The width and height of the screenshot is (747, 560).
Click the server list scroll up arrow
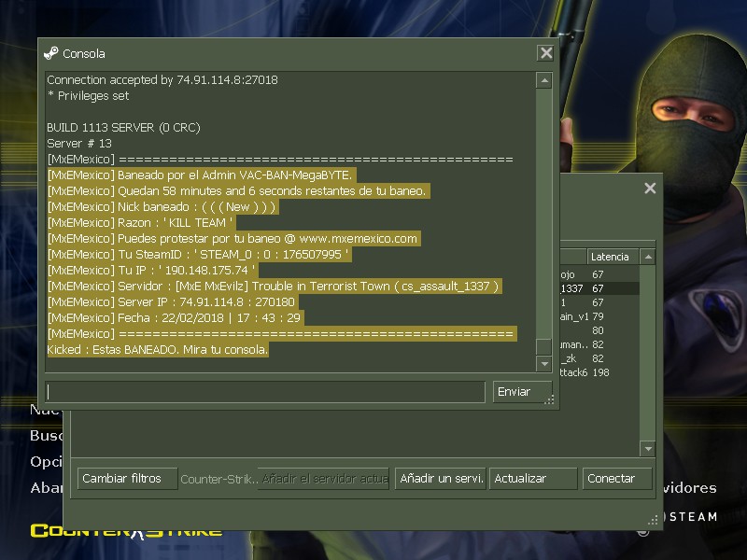[x=647, y=257]
